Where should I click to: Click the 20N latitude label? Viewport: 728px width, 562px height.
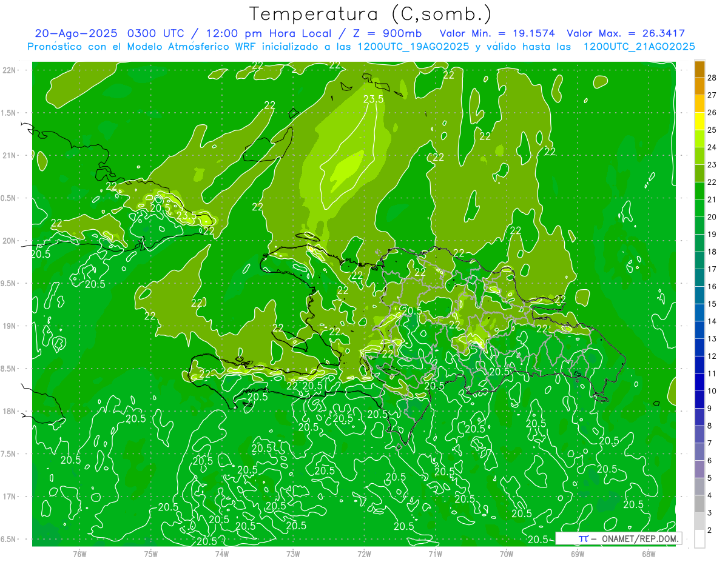[x=9, y=241]
